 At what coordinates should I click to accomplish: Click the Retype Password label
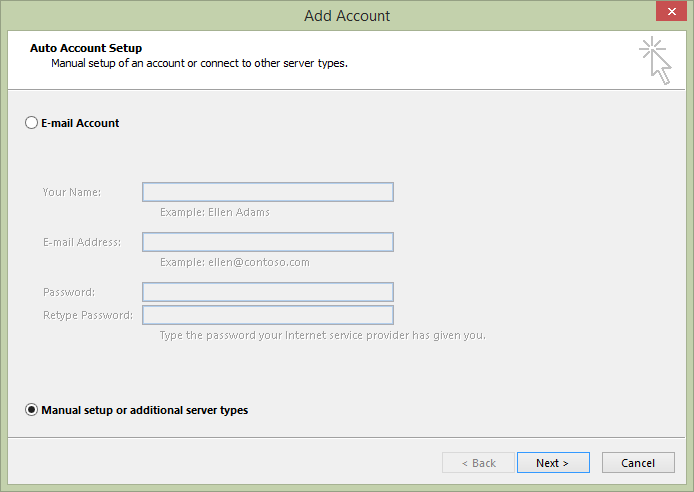[88, 315]
